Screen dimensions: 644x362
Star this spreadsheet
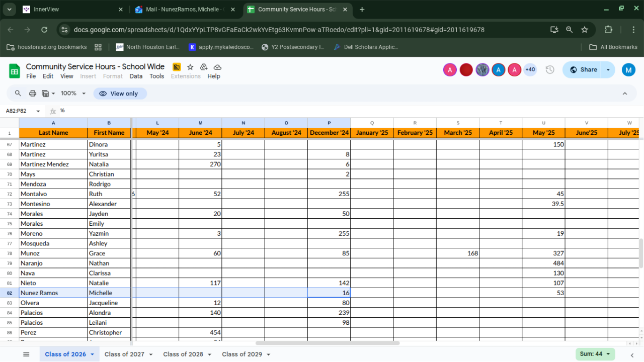tap(190, 67)
